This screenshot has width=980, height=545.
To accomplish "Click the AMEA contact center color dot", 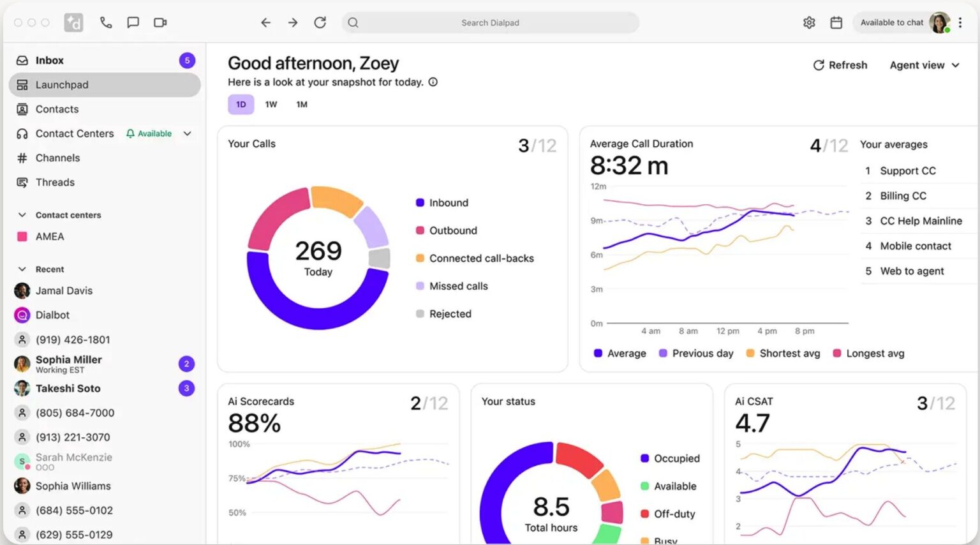I will coord(21,236).
